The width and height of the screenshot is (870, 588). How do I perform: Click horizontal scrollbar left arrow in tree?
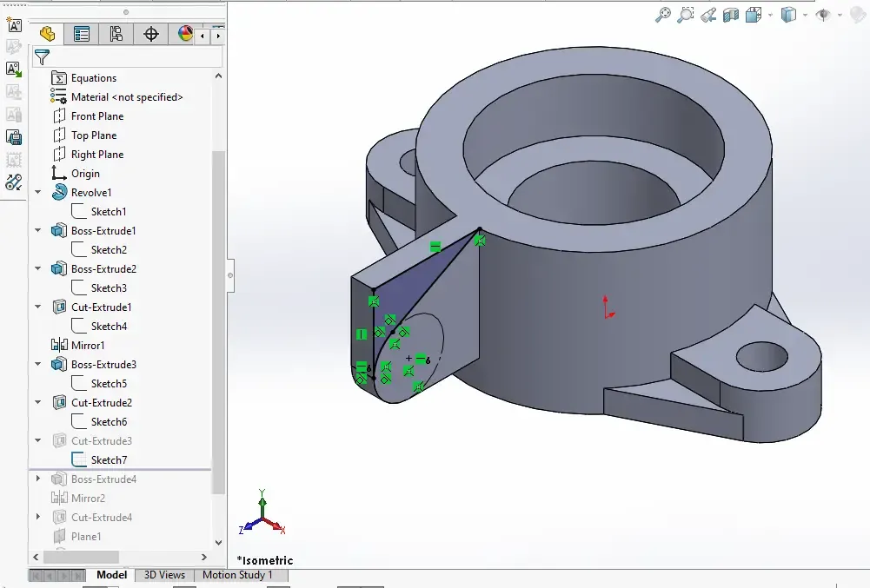(x=36, y=557)
